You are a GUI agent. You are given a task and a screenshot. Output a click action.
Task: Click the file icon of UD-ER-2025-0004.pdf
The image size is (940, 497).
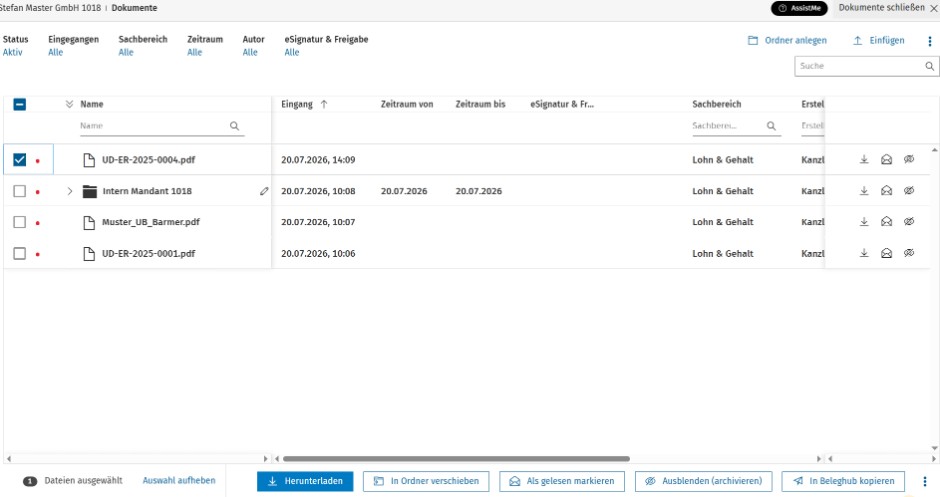(x=89, y=160)
